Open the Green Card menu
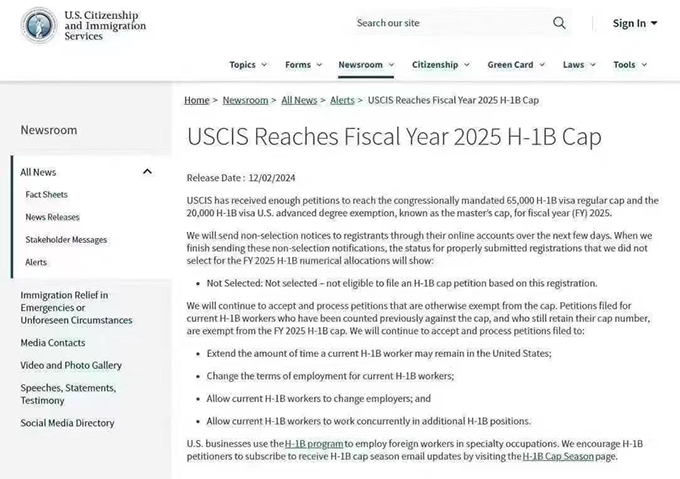 click(516, 65)
